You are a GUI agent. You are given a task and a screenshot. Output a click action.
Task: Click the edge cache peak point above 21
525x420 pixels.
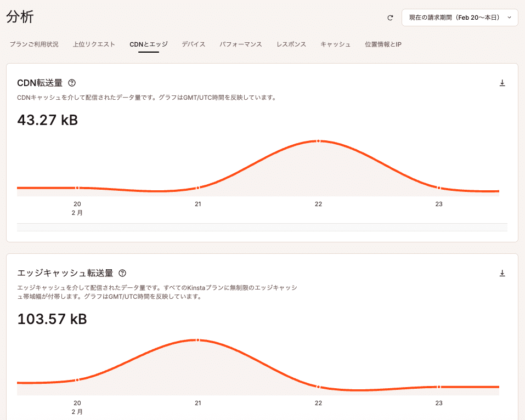pos(197,339)
